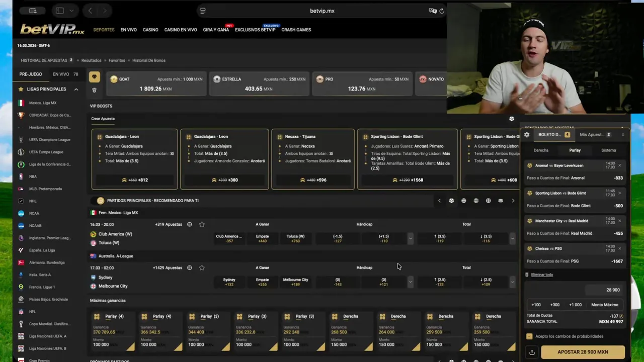644x362 pixels.
Task: Open the EN VIVO menu
Action: [128, 30]
